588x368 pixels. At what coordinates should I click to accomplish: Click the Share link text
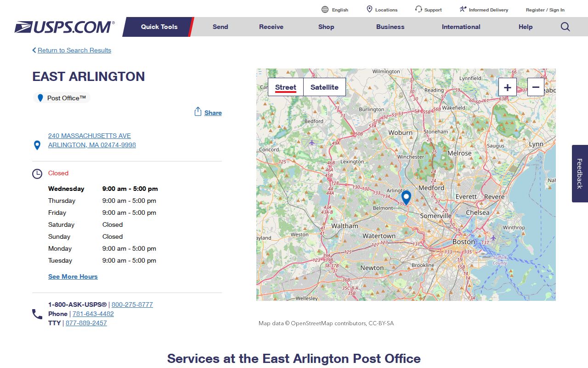coord(213,113)
